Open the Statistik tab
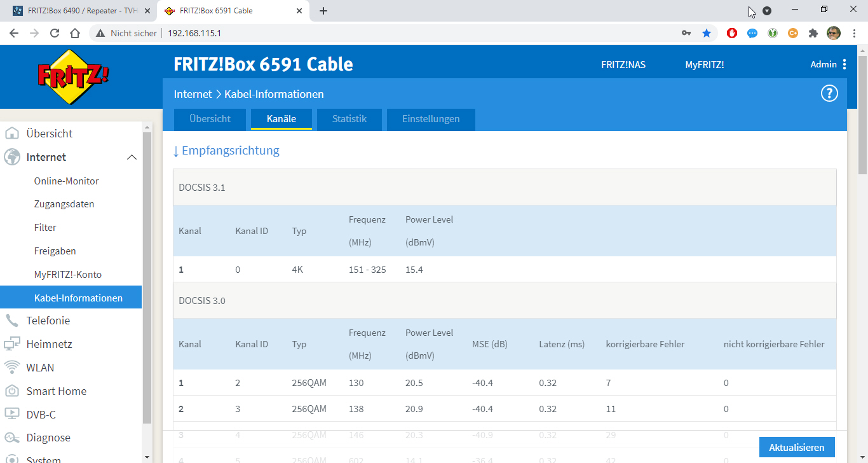Viewport: 868px width, 463px height. pos(349,119)
